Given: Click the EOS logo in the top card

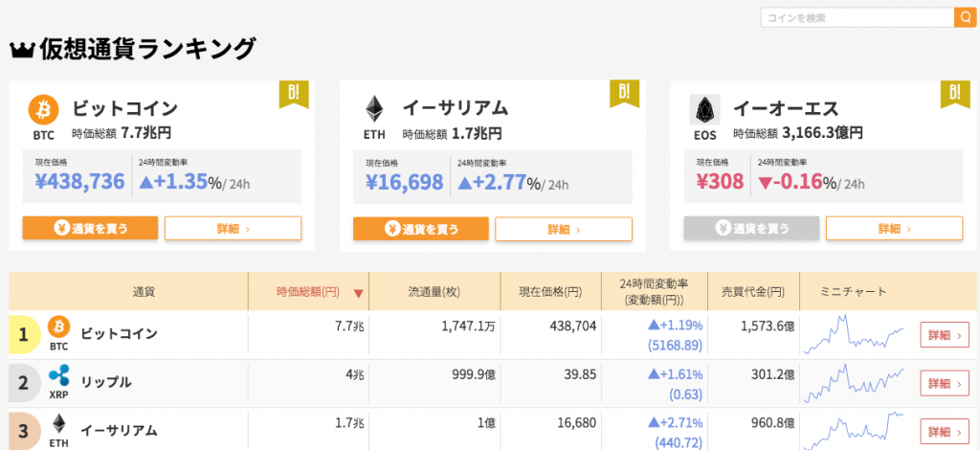Looking at the screenshot, I should point(705,110).
